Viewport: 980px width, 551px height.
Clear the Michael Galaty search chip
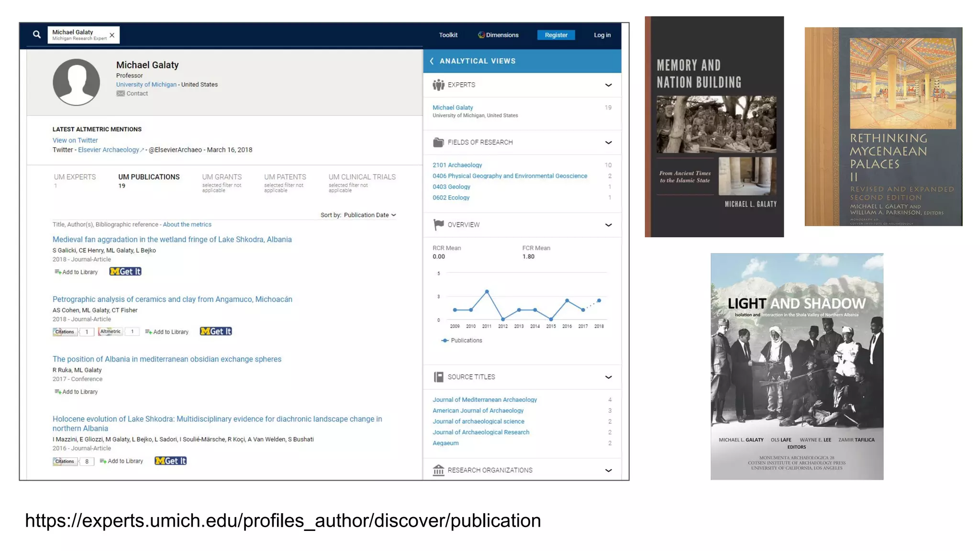click(x=112, y=35)
